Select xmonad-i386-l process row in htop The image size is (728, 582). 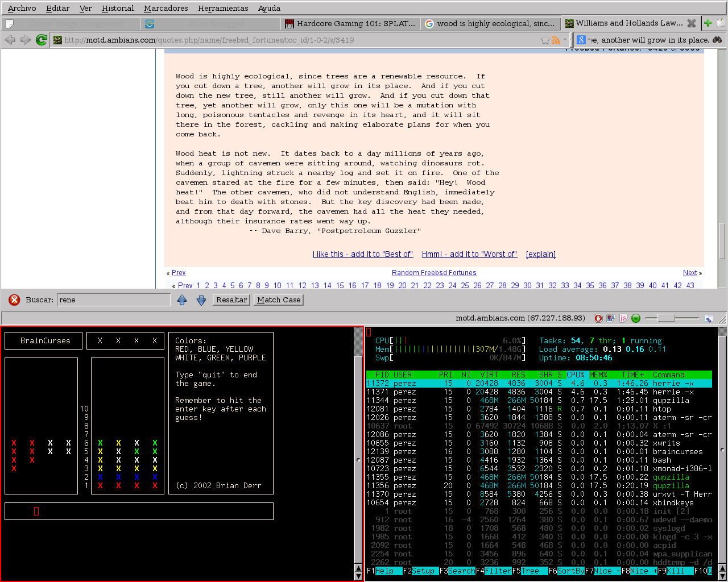539,469
